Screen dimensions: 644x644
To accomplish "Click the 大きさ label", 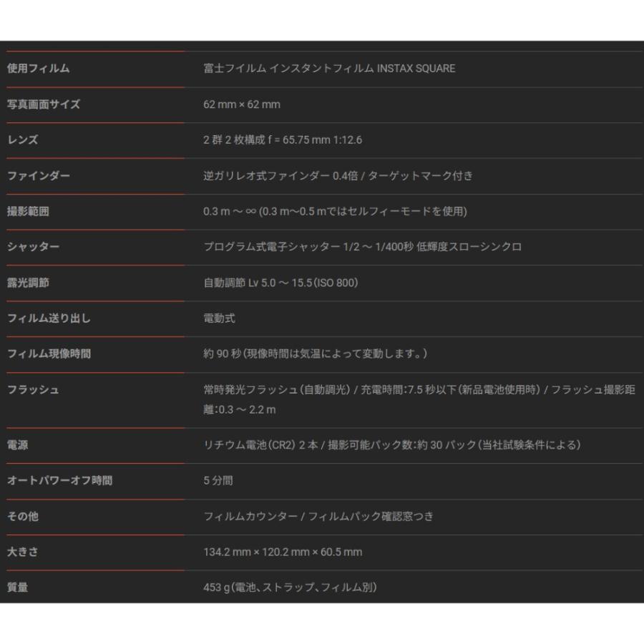I will click(23, 552).
